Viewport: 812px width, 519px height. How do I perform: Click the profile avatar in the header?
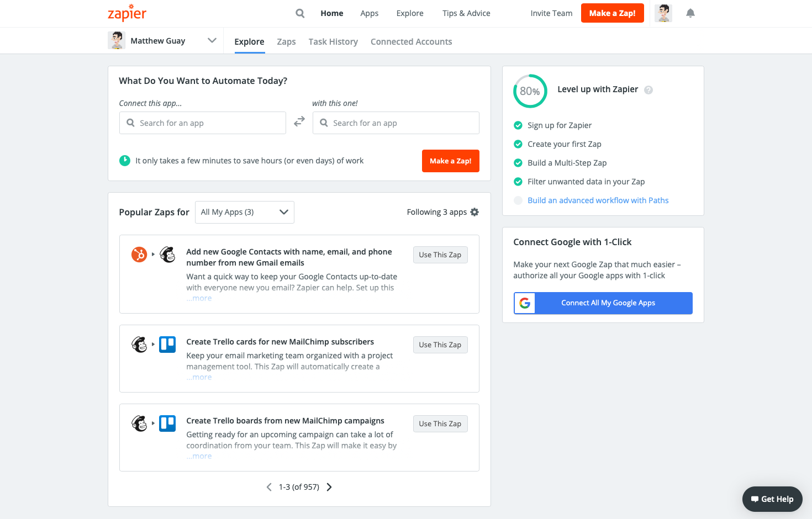[x=663, y=13]
